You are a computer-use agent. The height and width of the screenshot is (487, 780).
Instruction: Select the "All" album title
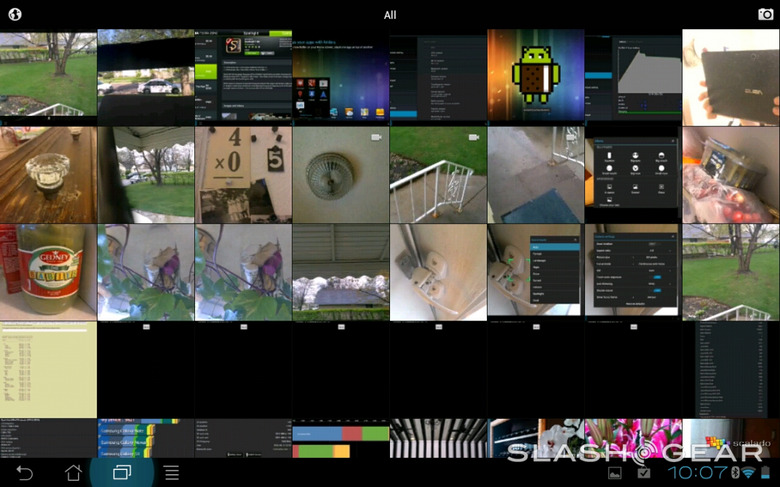point(390,15)
